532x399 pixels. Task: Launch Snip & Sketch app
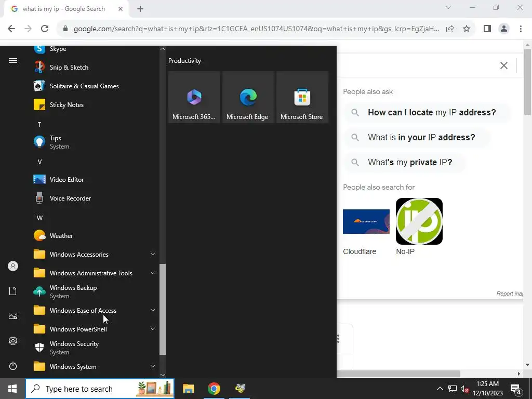pos(94,67)
